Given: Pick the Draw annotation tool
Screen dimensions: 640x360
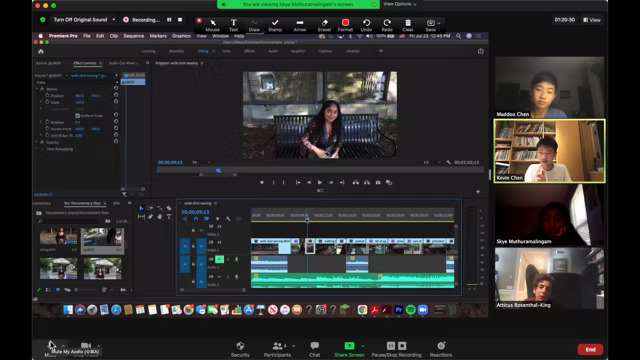Looking at the screenshot, I should pyautogui.click(x=254, y=25).
